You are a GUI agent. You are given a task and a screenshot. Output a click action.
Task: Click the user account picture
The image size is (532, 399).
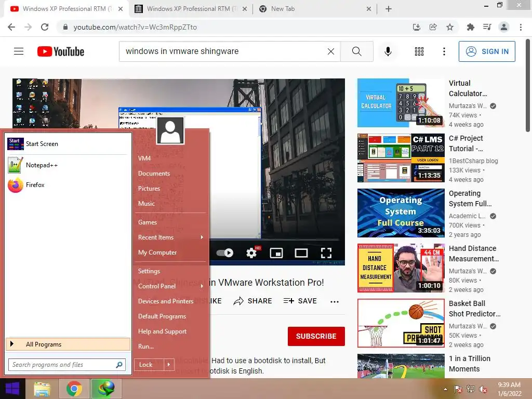point(170,130)
